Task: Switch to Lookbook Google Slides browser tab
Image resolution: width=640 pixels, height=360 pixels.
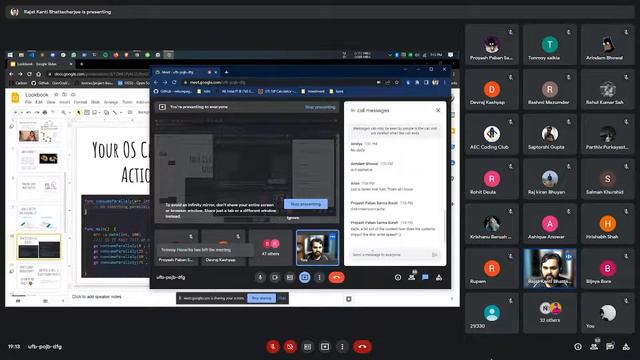Action: pos(40,64)
